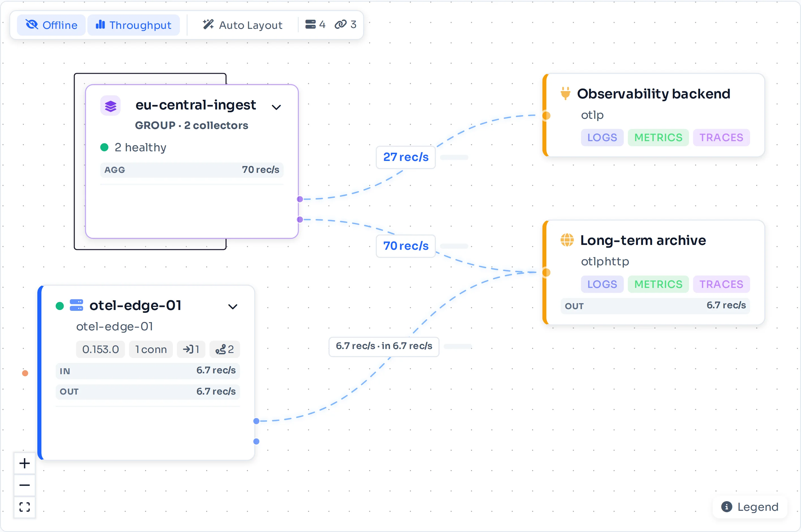
Task: Click the receivers badge showing arrow 1
Action: (x=191, y=349)
